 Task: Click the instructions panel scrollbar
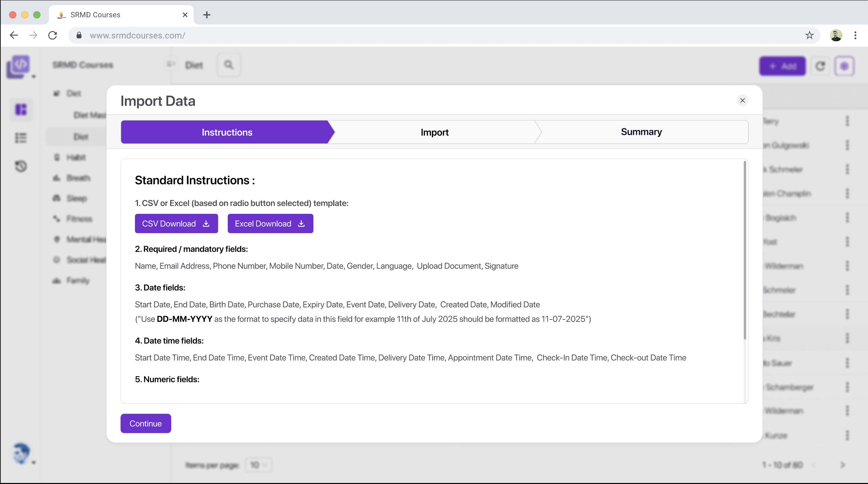point(745,250)
